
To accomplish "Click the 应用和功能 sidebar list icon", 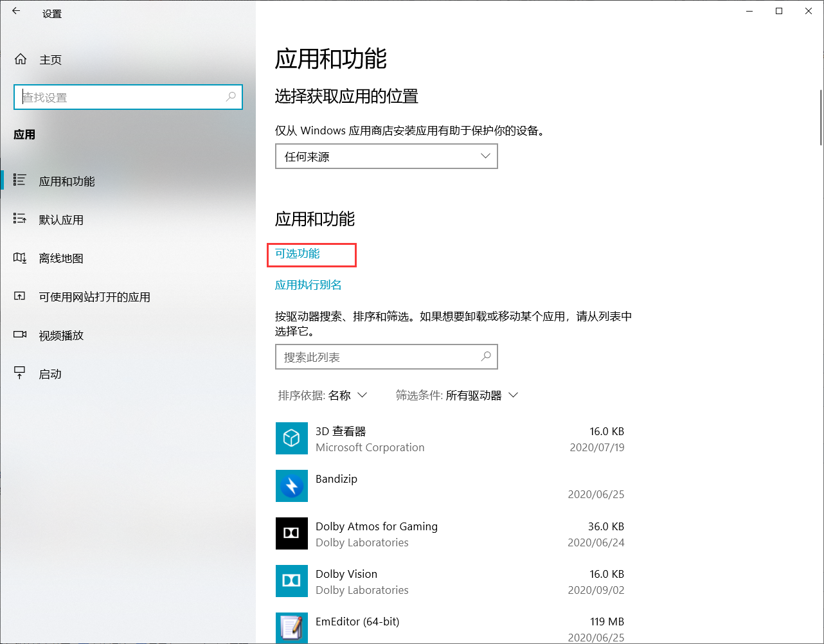I will [20, 181].
